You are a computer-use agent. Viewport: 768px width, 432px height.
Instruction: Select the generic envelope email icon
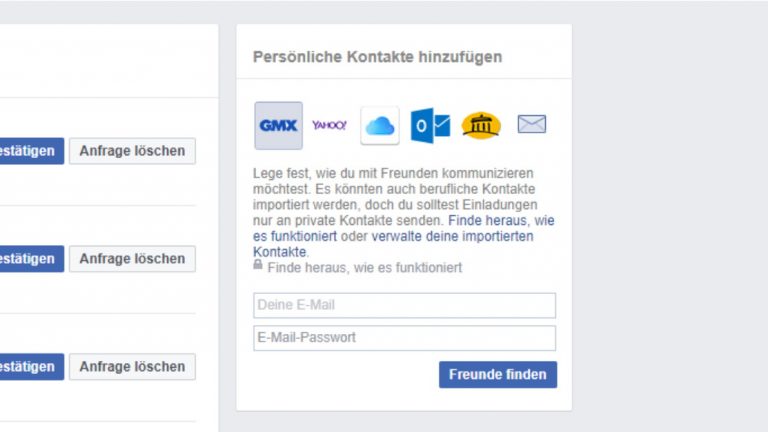[531, 125]
